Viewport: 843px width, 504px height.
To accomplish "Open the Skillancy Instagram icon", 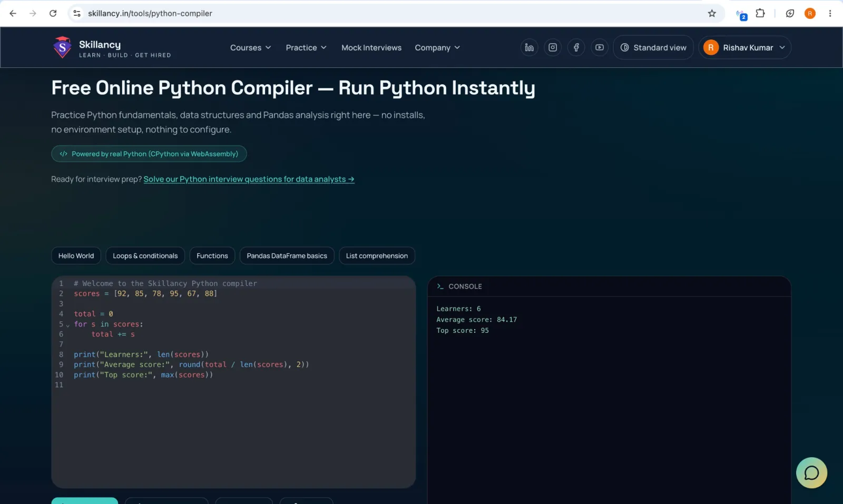I will click(x=553, y=47).
